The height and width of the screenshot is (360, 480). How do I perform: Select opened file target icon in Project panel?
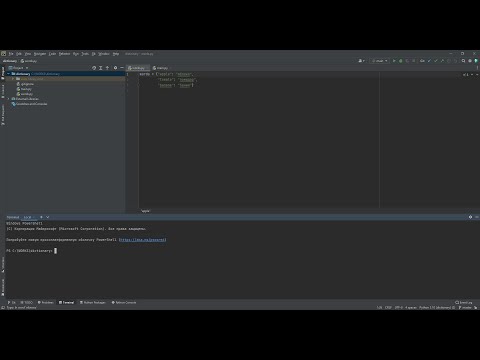click(94, 68)
